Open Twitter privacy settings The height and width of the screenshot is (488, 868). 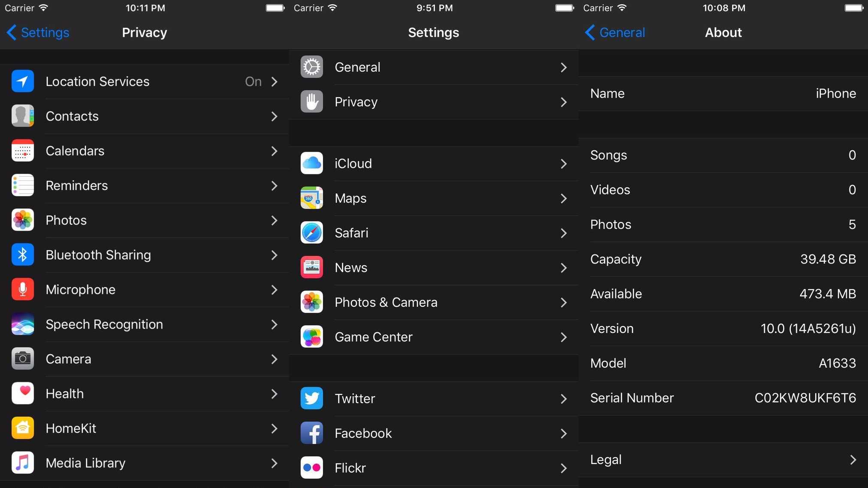pos(434,398)
